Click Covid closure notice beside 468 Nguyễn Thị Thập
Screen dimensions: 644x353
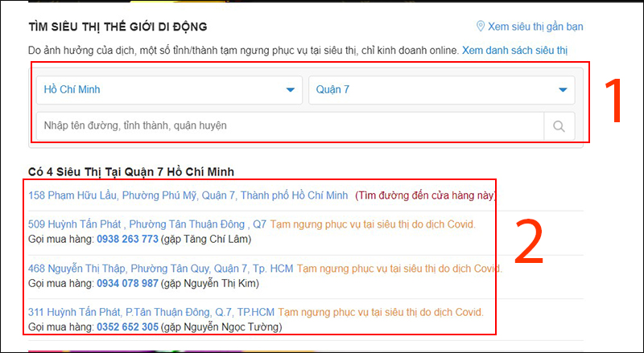pos(399,269)
